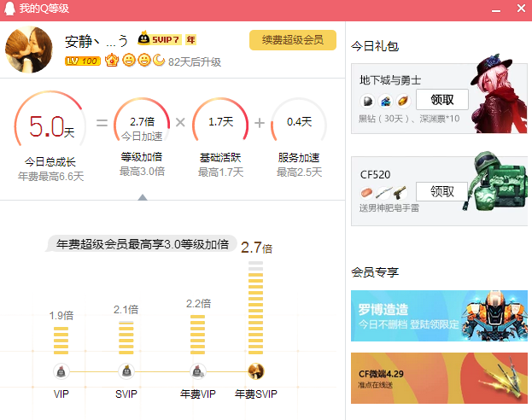Click the second sun level icon
This screenshot has width=532, height=420.
coord(144,61)
